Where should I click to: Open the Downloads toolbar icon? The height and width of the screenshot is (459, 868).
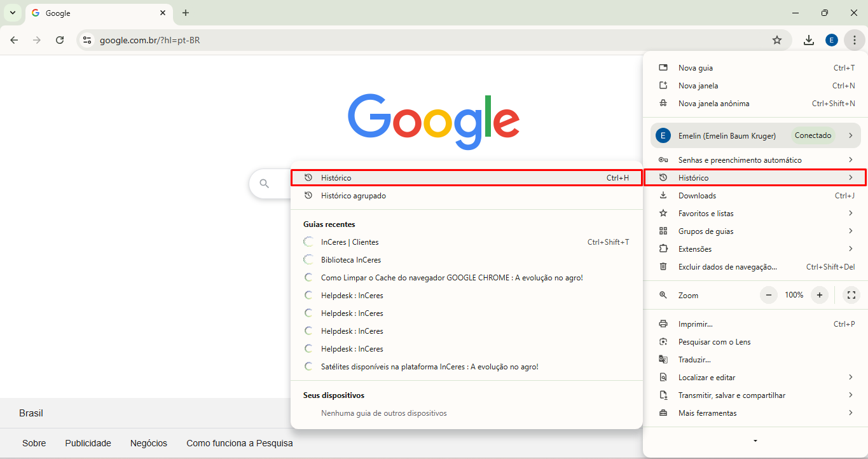pyautogui.click(x=809, y=40)
